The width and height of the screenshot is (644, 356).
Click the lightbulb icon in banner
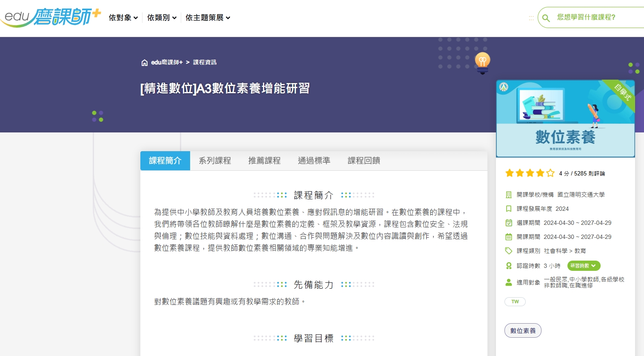482,62
